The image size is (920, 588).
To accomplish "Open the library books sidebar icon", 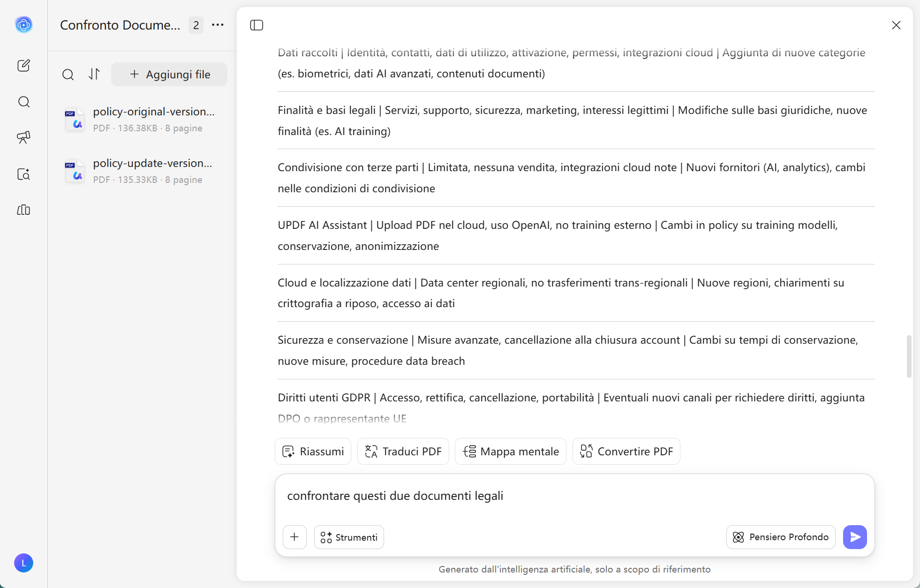I will point(23,210).
